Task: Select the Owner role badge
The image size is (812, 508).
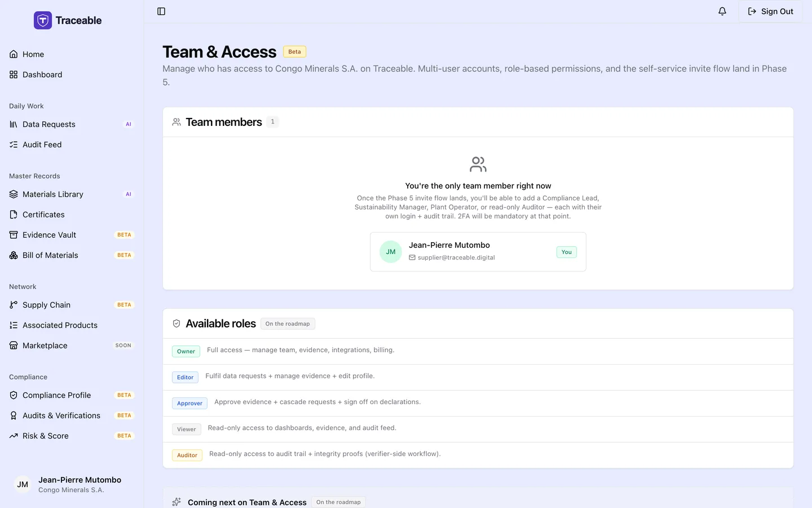Action: (x=186, y=351)
